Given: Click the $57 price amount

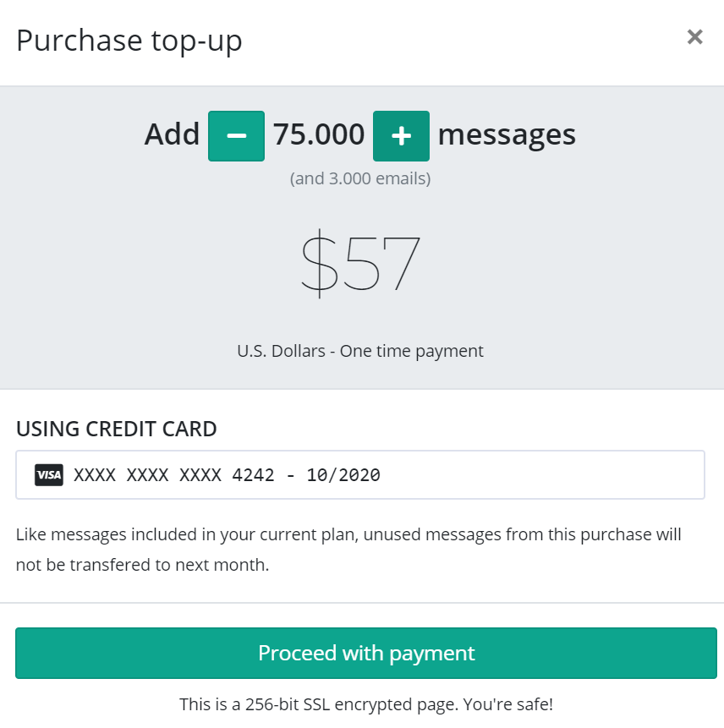Looking at the screenshot, I should (x=360, y=264).
